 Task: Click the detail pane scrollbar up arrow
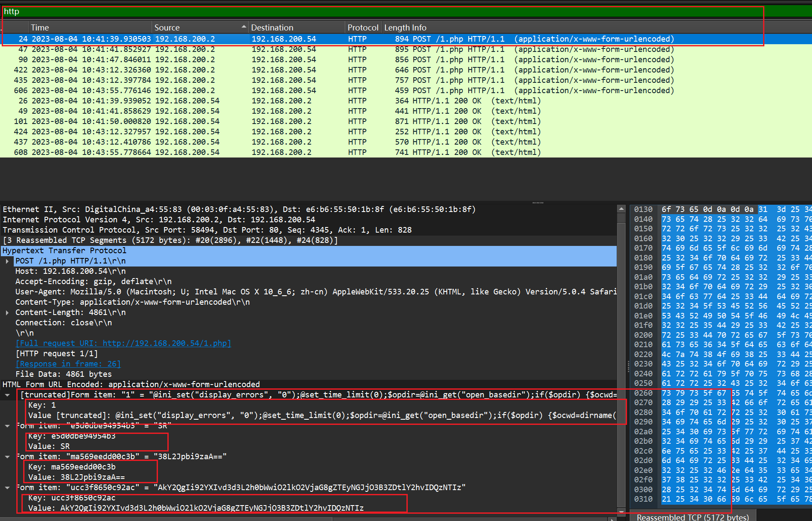(621, 209)
